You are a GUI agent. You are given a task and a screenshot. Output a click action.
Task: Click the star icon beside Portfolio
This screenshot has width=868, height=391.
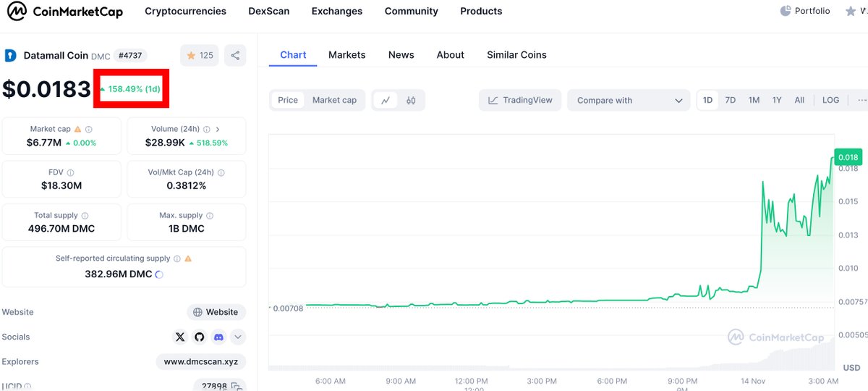pyautogui.click(x=850, y=11)
